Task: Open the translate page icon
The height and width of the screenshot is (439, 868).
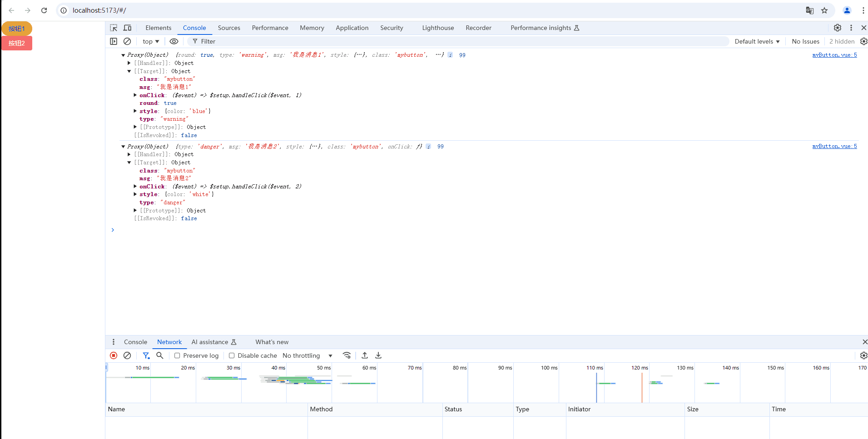Action: pos(809,10)
